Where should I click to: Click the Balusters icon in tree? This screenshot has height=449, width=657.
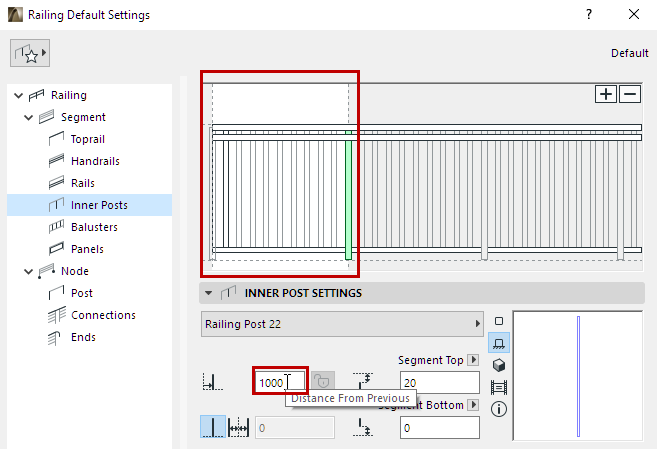tap(56, 227)
